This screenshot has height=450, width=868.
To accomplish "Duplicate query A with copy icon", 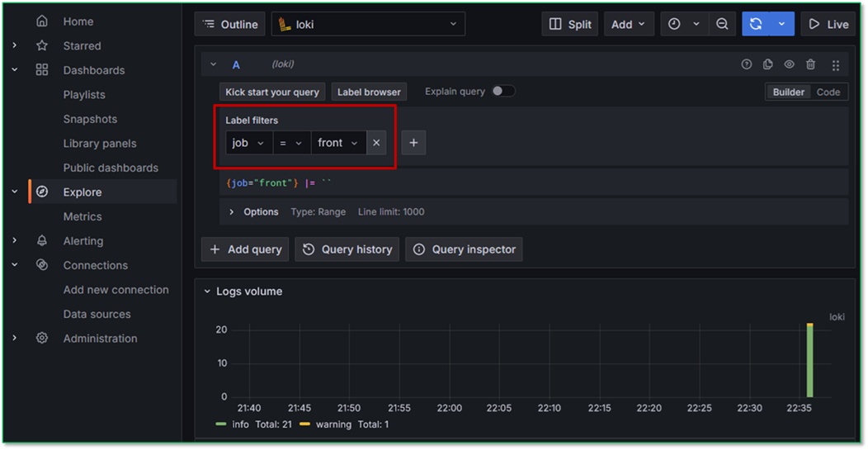I will click(x=768, y=64).
